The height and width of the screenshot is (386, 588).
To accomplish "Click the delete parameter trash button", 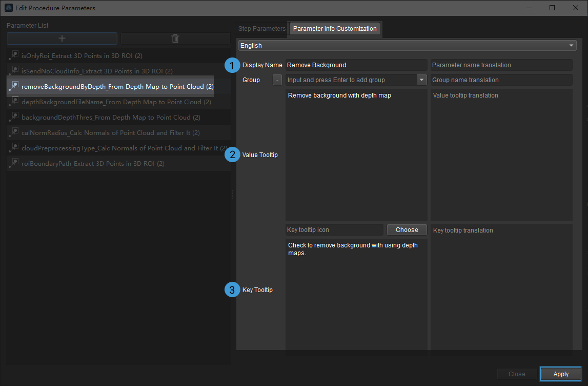I will [x=175, y=38].
